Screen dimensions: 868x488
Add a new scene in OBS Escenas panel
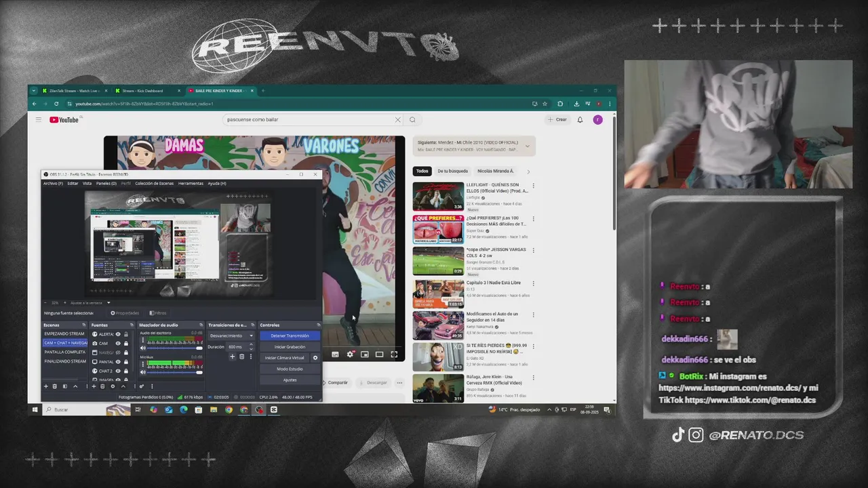46,386
